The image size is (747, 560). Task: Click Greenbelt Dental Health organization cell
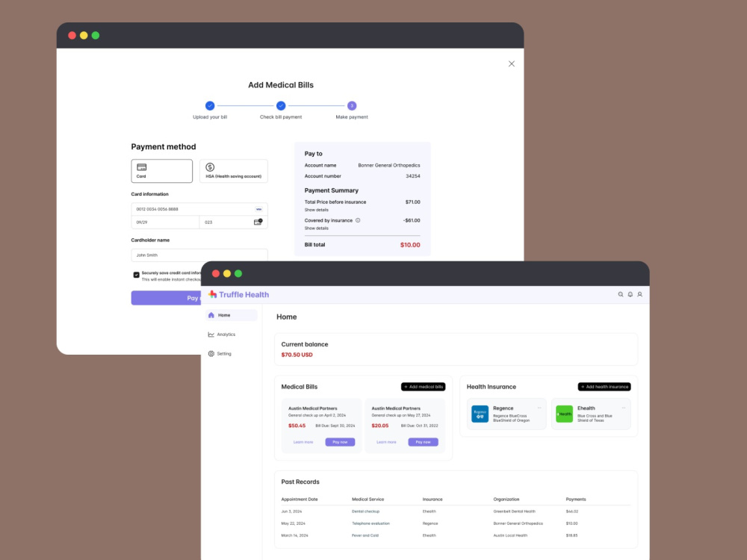pos(514,511)
